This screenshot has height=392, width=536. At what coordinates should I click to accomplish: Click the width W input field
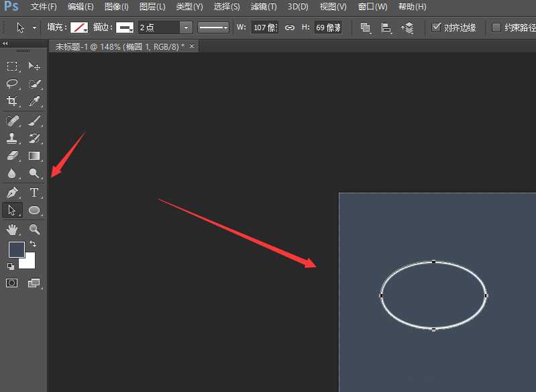point(264,28)
